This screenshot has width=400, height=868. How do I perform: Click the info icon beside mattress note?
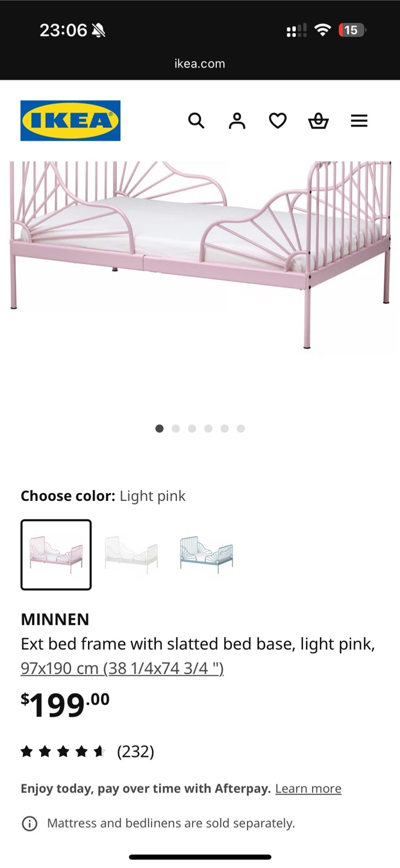tap(30, 823)
